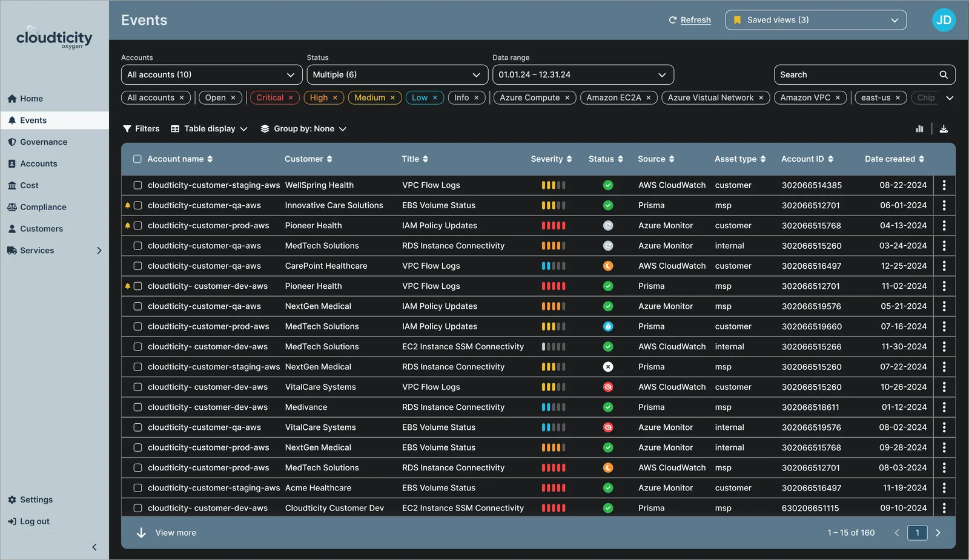Viewport: 969px width, 560px height.
Task: Open the Data range dropdown
Action: tap(583, 74)
